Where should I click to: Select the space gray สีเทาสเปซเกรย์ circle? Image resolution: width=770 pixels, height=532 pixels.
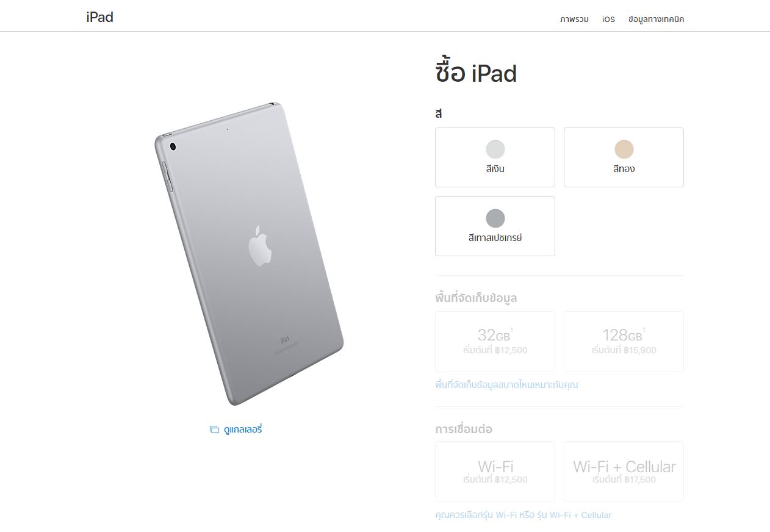[x=495, y=218]
